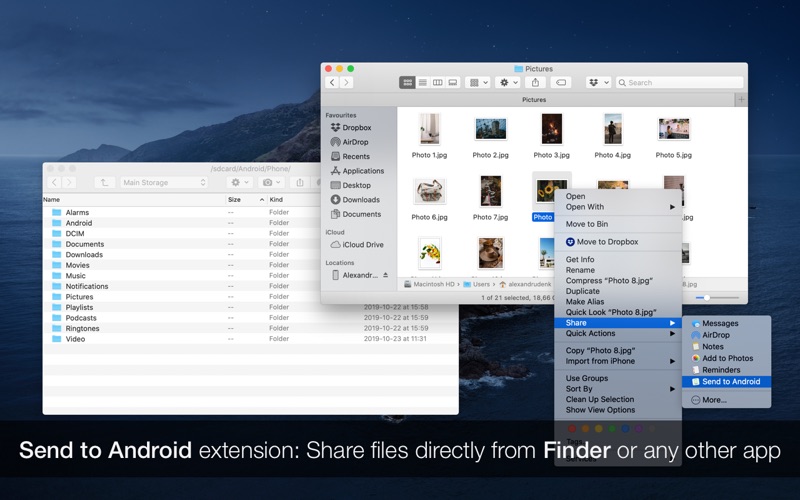Switch Finder to list view
The image size is (800, 500).
point(422,82)
